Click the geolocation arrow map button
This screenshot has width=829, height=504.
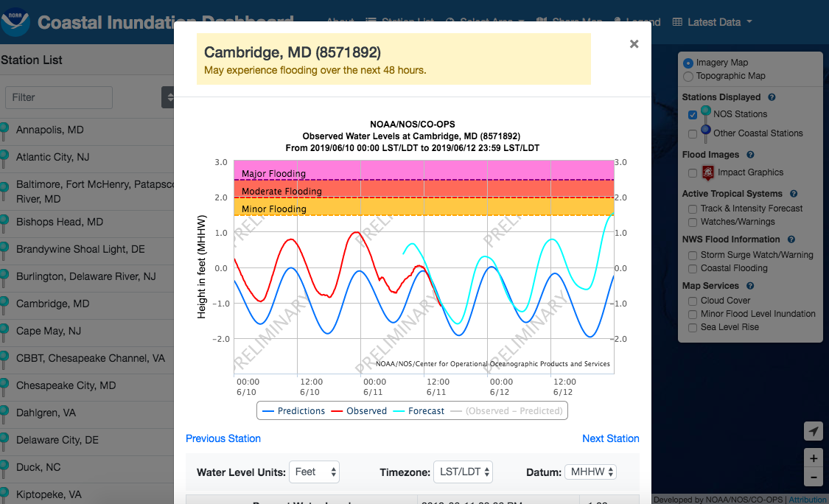pos(813,431)
